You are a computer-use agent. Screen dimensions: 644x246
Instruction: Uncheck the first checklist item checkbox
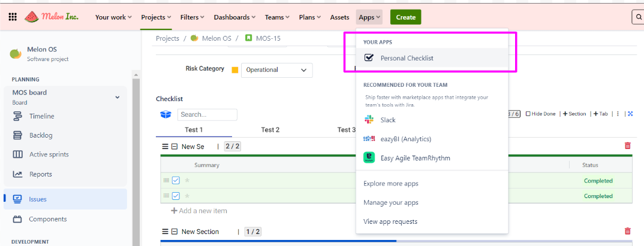click(176, 180)
